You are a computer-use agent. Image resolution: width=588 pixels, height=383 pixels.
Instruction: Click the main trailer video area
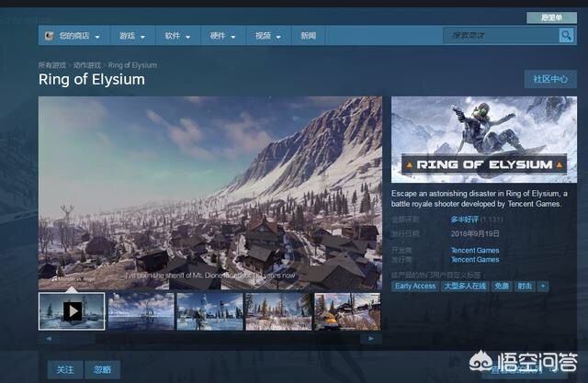point(210,193)
